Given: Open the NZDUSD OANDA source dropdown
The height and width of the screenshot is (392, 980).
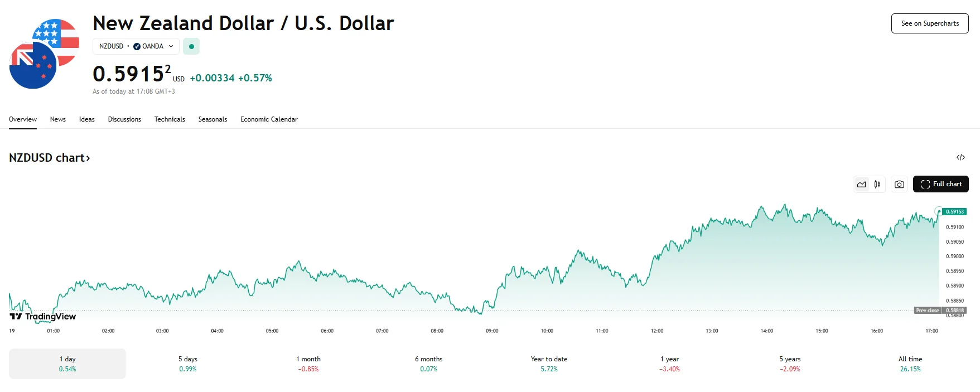Looking at the screenshot, I should tap(136, 46).
